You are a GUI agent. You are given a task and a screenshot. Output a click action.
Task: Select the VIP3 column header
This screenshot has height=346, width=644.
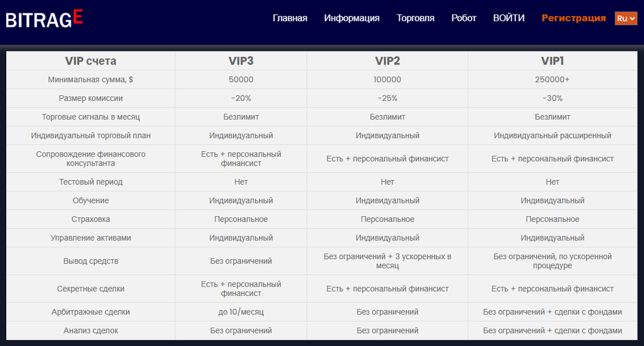[x=241, y=61]
